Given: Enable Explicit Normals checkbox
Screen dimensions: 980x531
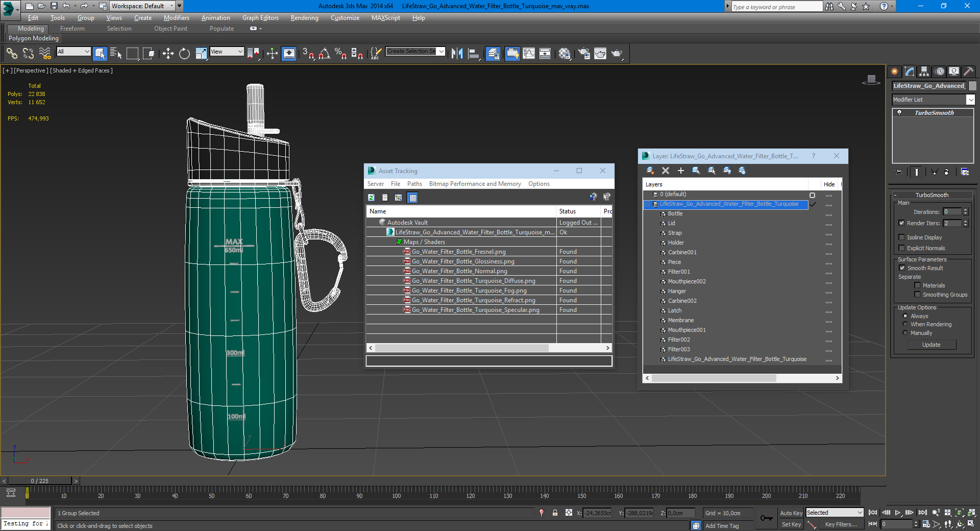Looking at the screenshot, I should 901,248.
